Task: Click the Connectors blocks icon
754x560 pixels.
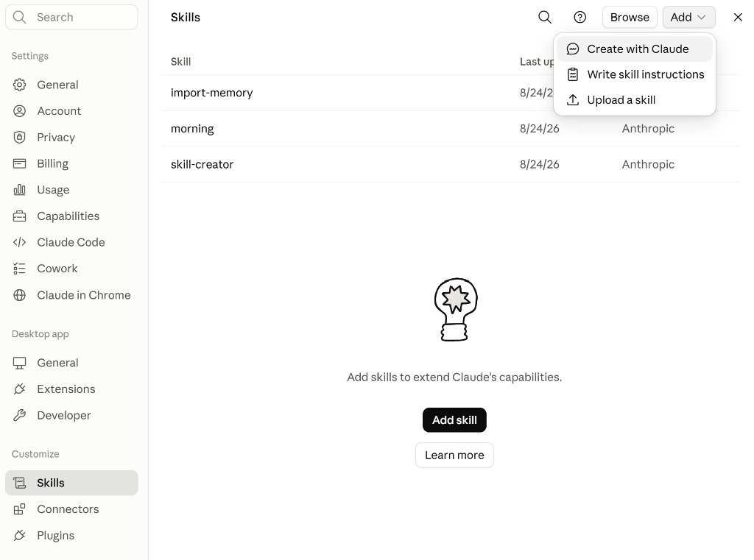Action: pos(19,509)
